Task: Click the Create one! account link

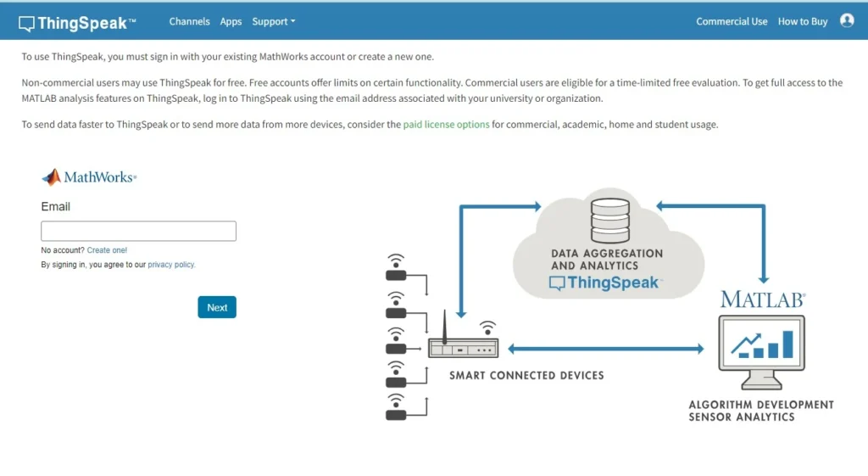Action: pos(107,250)
